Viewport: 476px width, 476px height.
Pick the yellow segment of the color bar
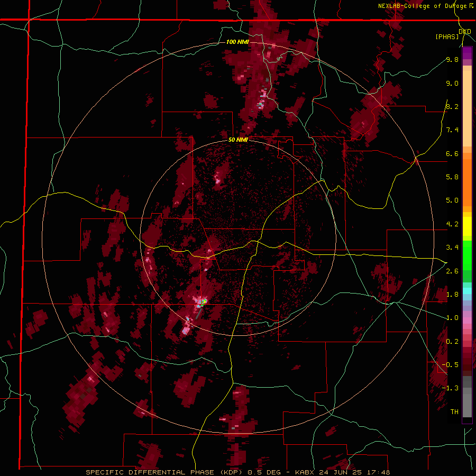click(467, 226)
